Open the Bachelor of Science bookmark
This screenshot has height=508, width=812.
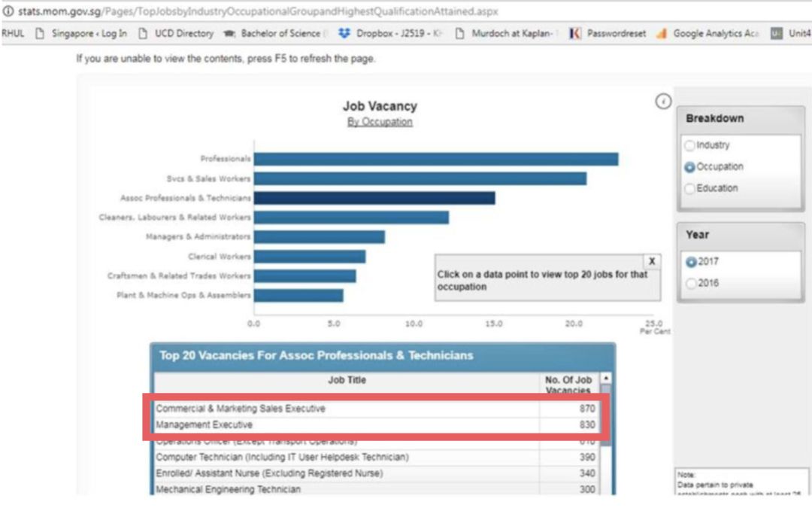click(x=277, y=34)
